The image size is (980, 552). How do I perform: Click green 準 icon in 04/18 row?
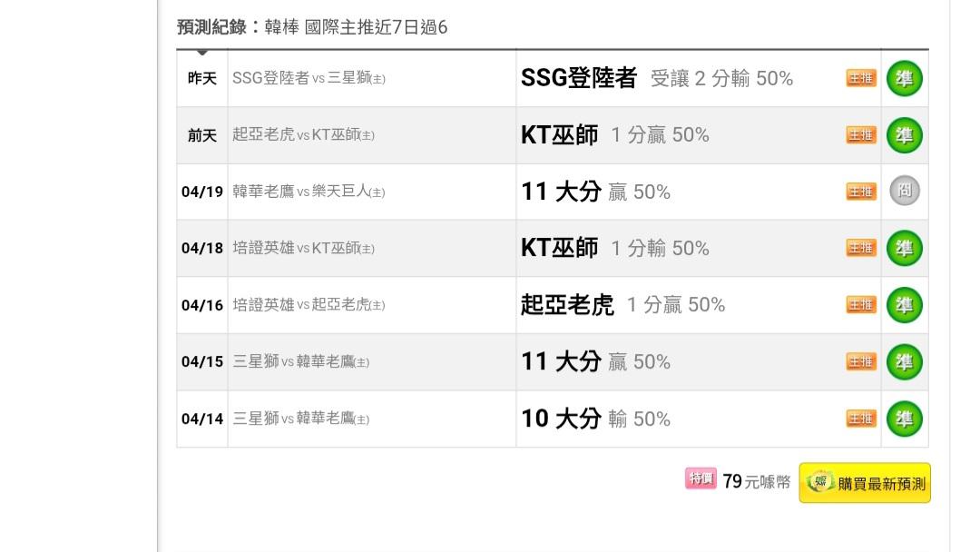click(x=904, y=248)
